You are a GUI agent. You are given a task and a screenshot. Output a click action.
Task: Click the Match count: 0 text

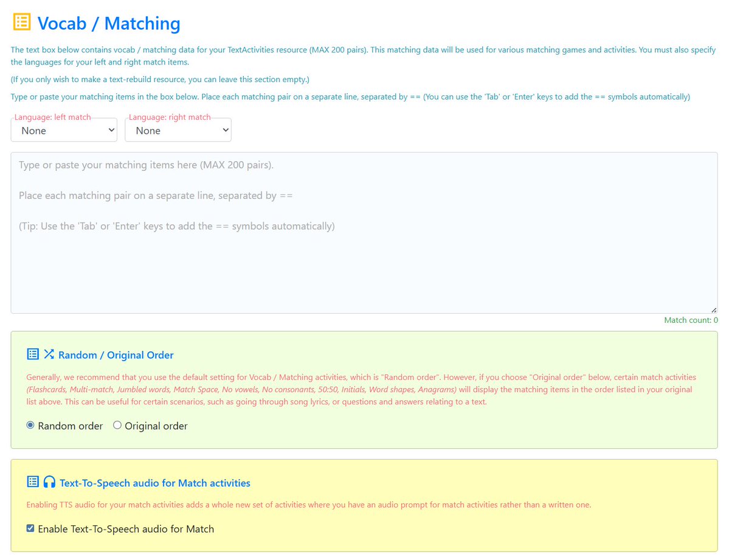click(x=691, y=320)
